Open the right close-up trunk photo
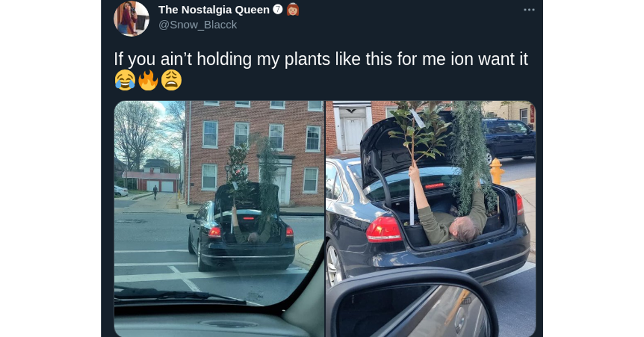The width and height of the screenshot is (644, 337). (x=431, y=219)
